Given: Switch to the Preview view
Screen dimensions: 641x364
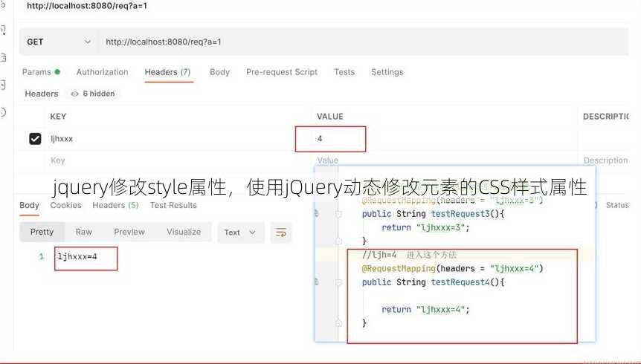Looking at the screenshot, I should click(x=129, y=232).
